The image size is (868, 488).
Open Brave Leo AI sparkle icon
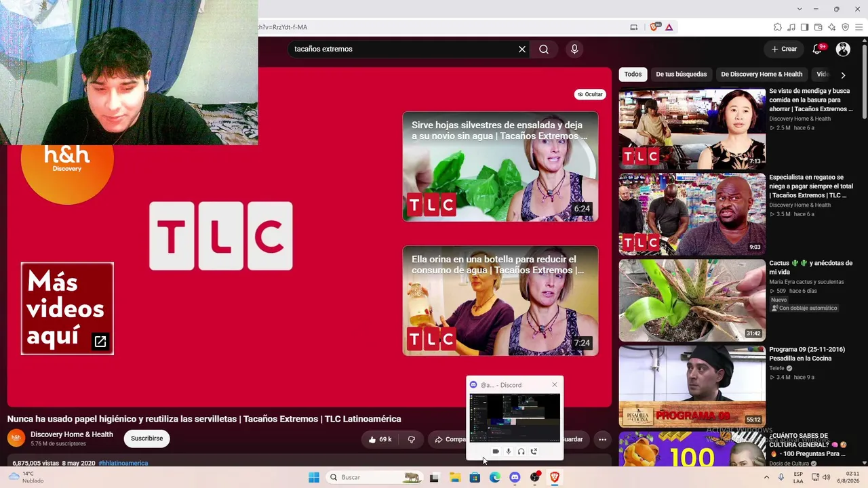tap(832, 27)
